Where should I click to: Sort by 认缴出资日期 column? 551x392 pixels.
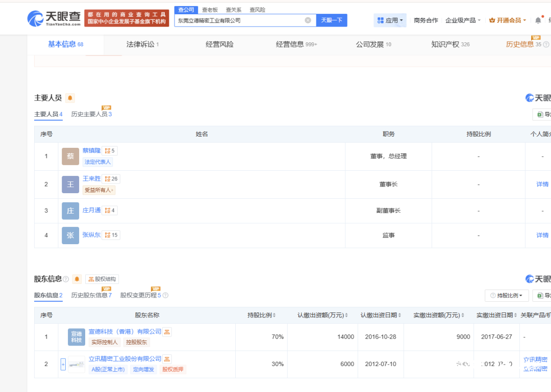[382, 316]
